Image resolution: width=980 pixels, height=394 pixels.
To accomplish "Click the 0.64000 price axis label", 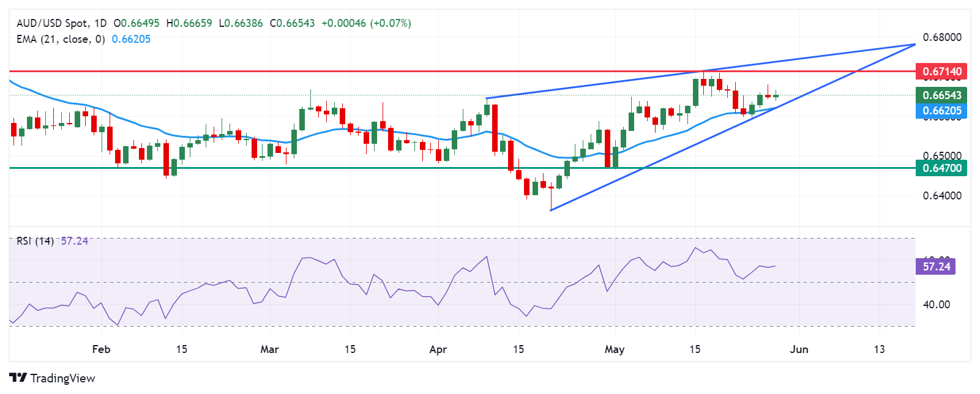I will tap(942, 196).
